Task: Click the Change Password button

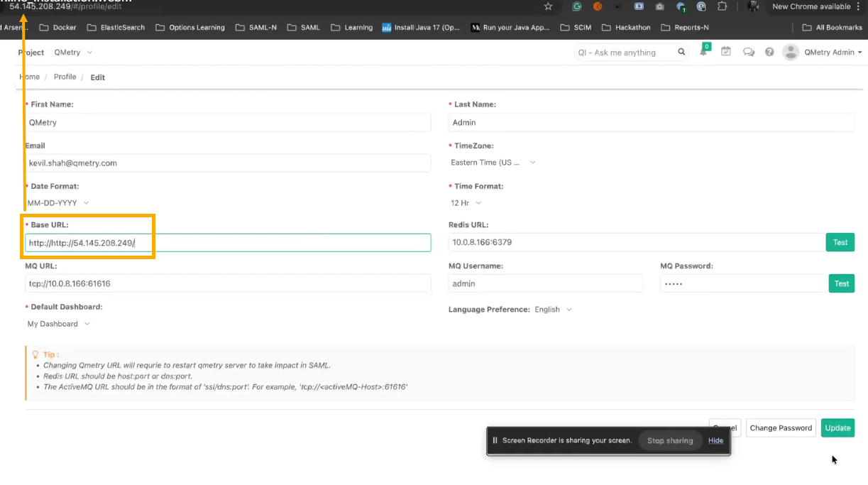Action: 781,427
